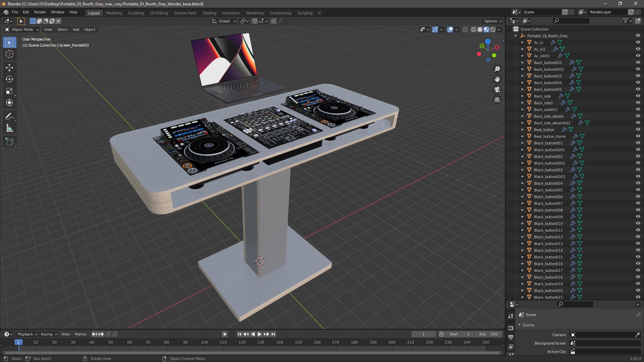
Task: Toggle snapping magnet icon
Action: tap(255, 21)
